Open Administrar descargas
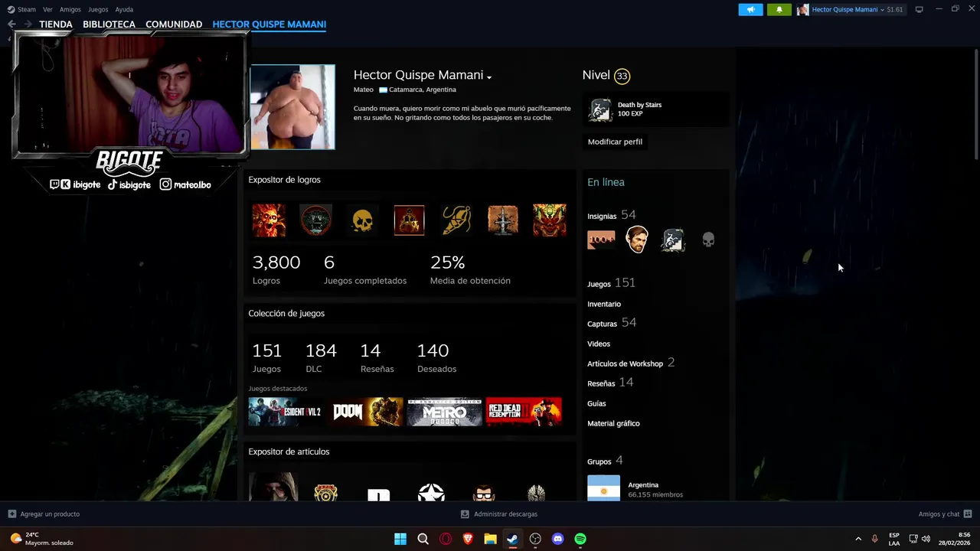Screen dimensions: 980x551 click(x=499, y=514)
